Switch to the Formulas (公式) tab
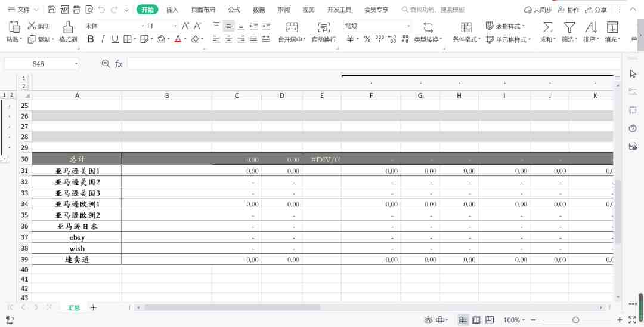 (x=234, y=10)
